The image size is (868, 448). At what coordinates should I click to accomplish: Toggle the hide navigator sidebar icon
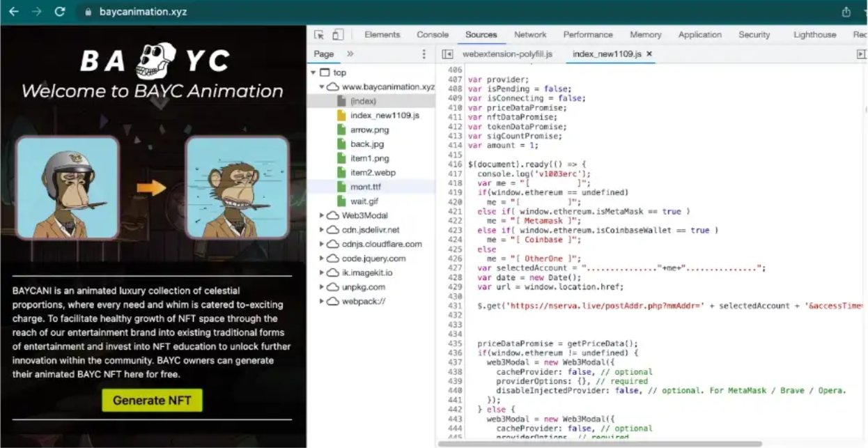447,54
